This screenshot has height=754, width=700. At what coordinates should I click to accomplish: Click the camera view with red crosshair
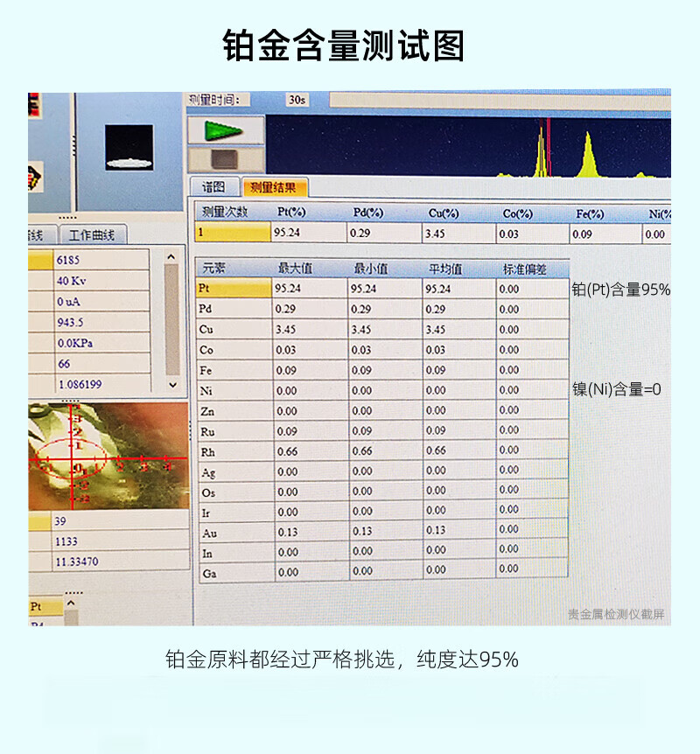click(108, 457)
